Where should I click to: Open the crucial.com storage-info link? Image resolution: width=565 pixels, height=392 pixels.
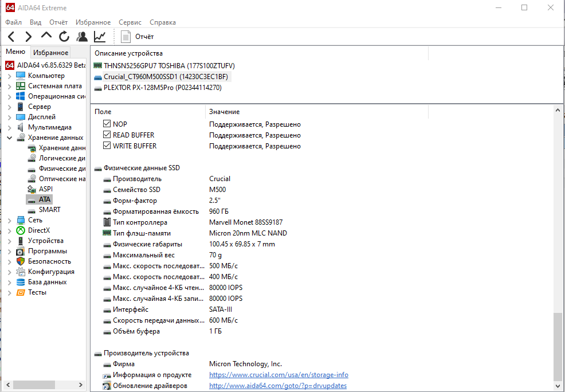278,375
